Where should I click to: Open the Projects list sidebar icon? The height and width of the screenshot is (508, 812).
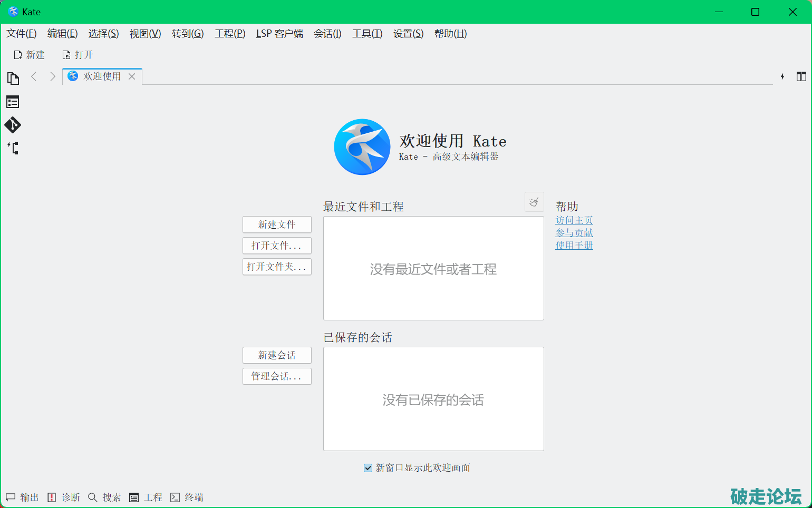click(x=13, y=102)
